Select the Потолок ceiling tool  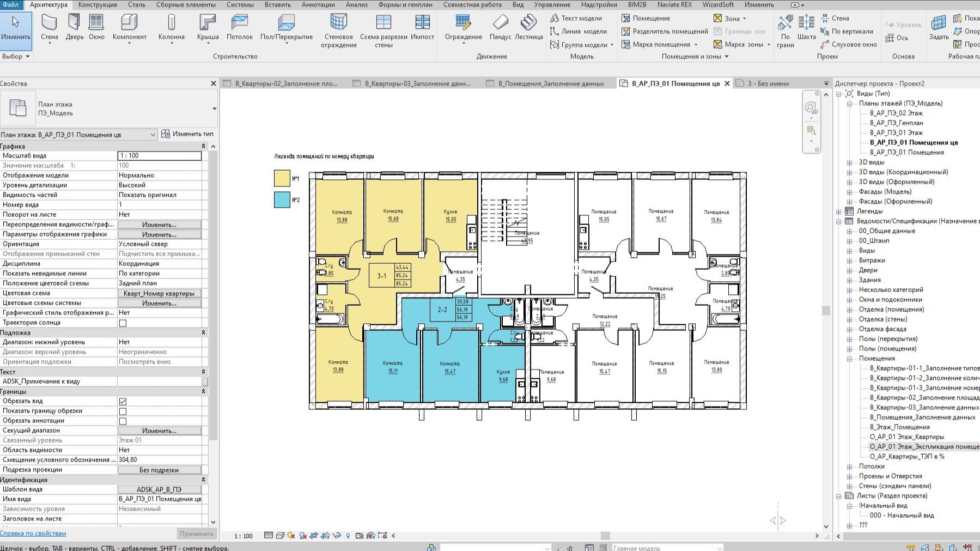(239, 27)
